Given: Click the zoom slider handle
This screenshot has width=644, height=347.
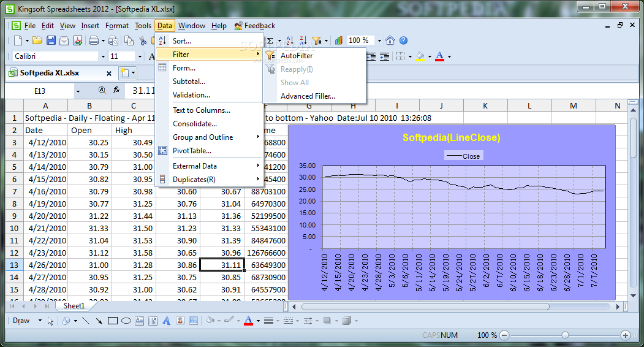Looking at the screenshot, I should (x=565, y=335).
